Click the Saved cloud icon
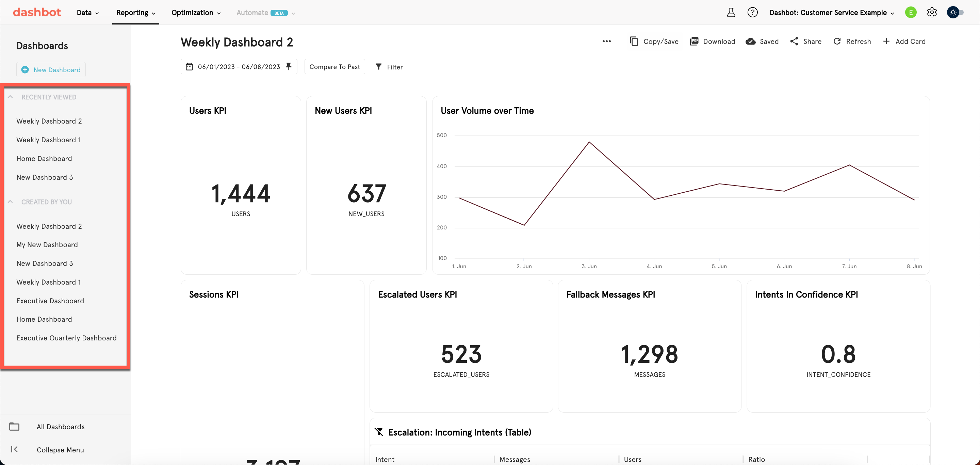This screenshot has width=980, height=465. point(750,41)
